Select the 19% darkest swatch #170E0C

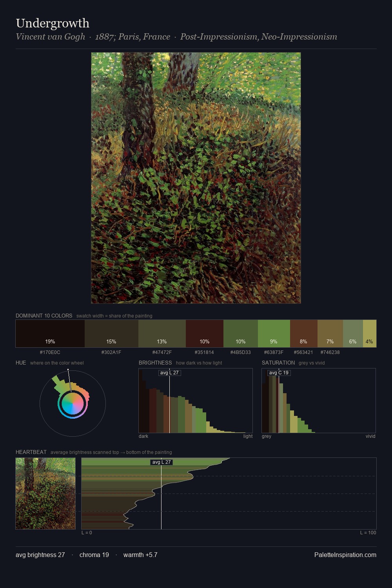click(x=50, y=334)
